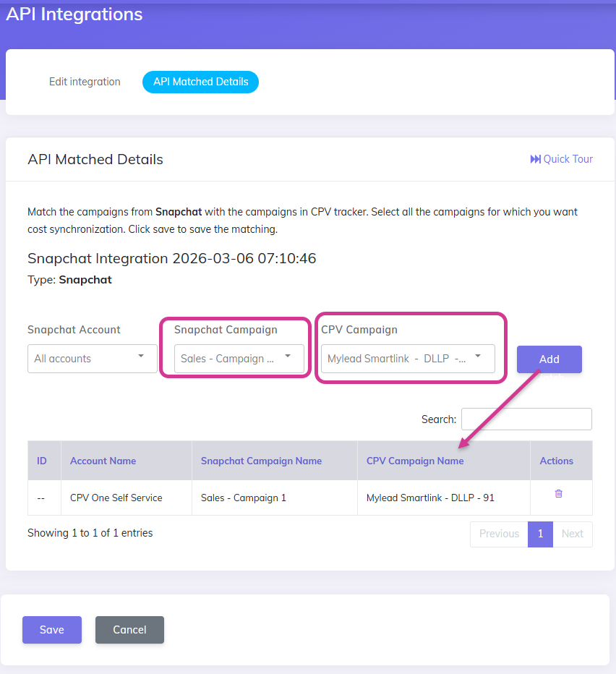Start the Quick Tour
The image size is (616, 674).
tap(562, 159)
